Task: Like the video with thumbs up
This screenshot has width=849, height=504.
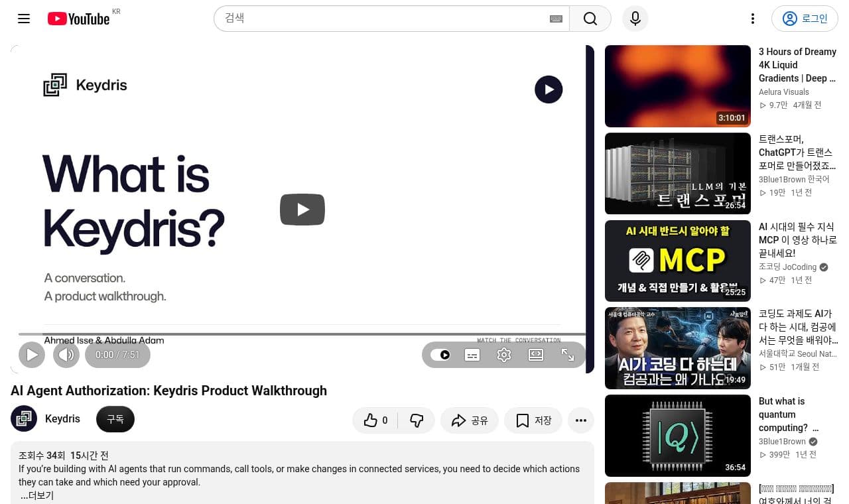Action: pos(375,420)
